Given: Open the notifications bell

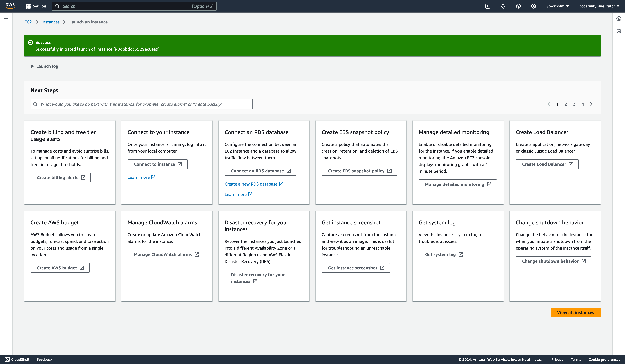Looking at the screenshot, I should (x=503, y=6).
